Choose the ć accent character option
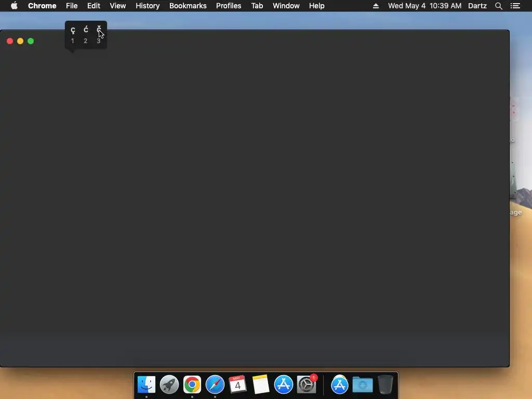The image size is (532, 399). 86,30
